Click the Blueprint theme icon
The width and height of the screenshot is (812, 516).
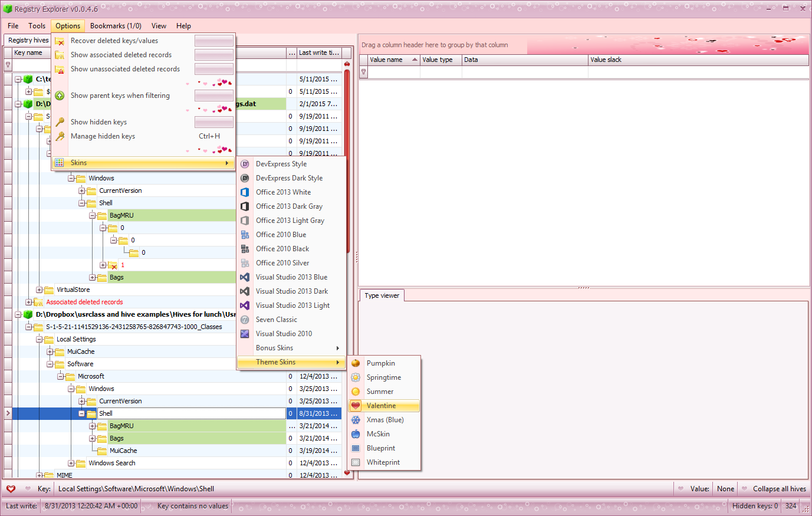click(356, 448)
